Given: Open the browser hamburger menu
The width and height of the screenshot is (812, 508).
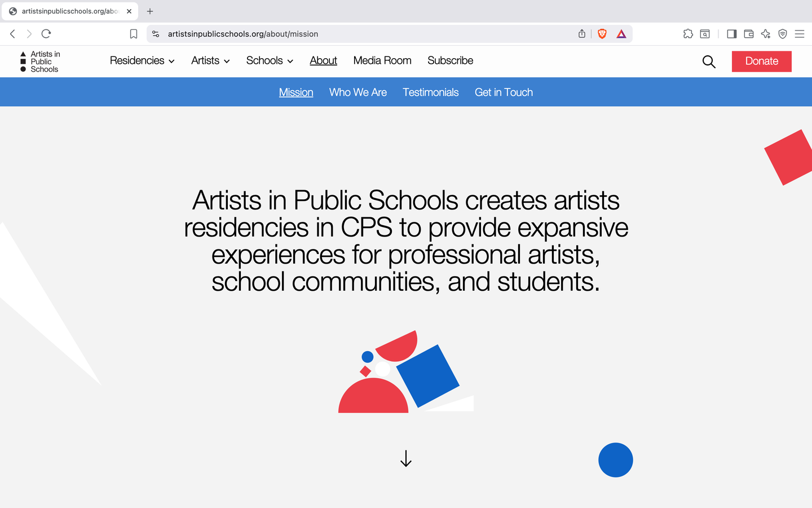Looking at the screenshot, I should pyautogui.click(x=800, y=34).
